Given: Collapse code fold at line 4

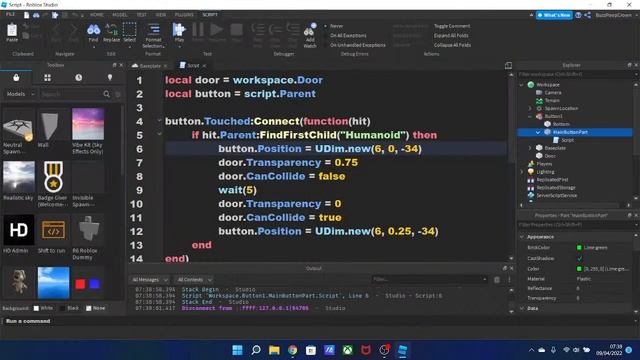Looking at the screenshot, I should coord(159,120).
